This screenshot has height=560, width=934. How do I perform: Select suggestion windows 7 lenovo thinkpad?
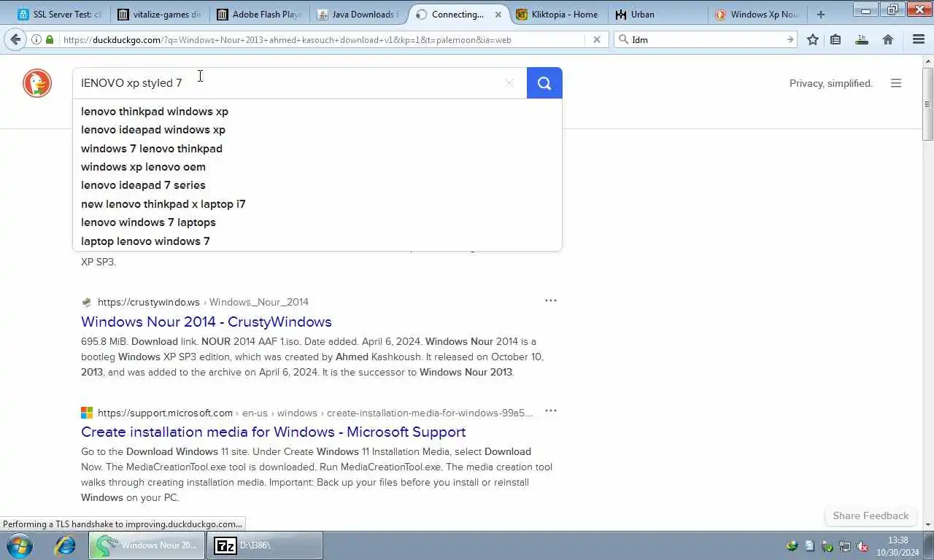coord(317,148)
